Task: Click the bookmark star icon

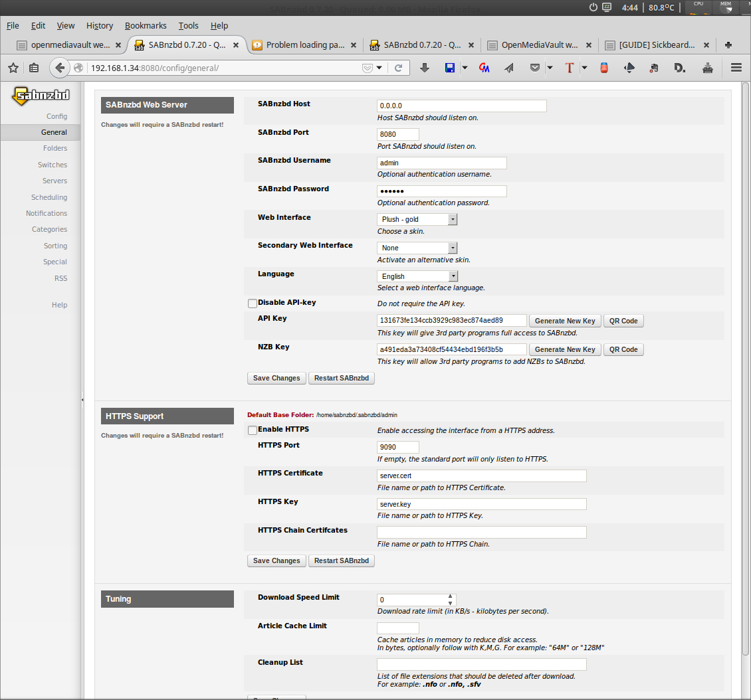Action: [x=13, y=68]
